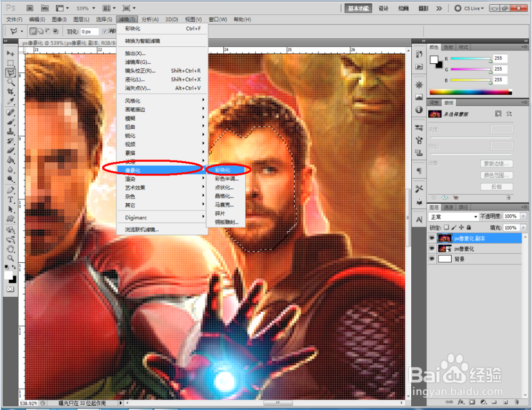Pick a color from the spectrum ramp

click(471, 92)
